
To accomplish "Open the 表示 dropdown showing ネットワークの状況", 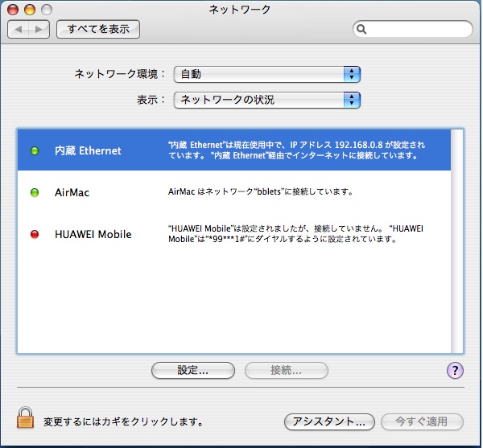I will [267, 100].
